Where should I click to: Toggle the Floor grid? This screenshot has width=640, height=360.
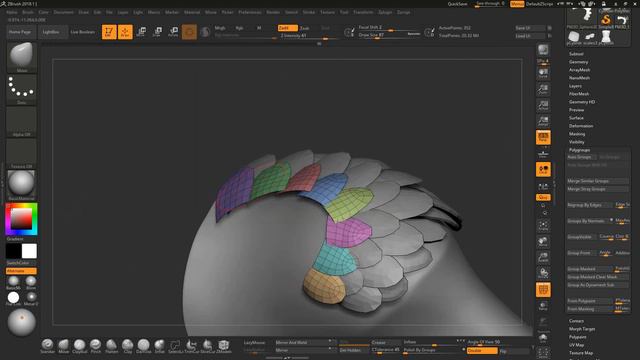[543, 153]
